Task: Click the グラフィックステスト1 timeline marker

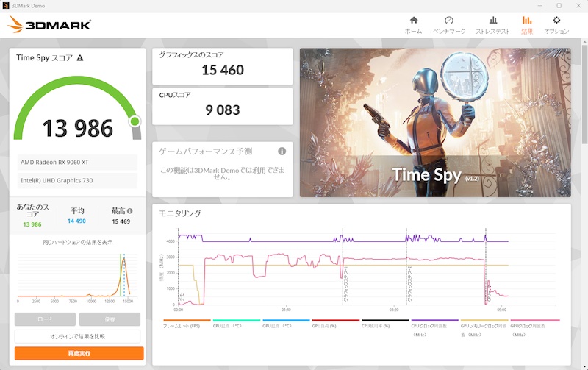Action: pyautogui.click(x=343, y=266)
